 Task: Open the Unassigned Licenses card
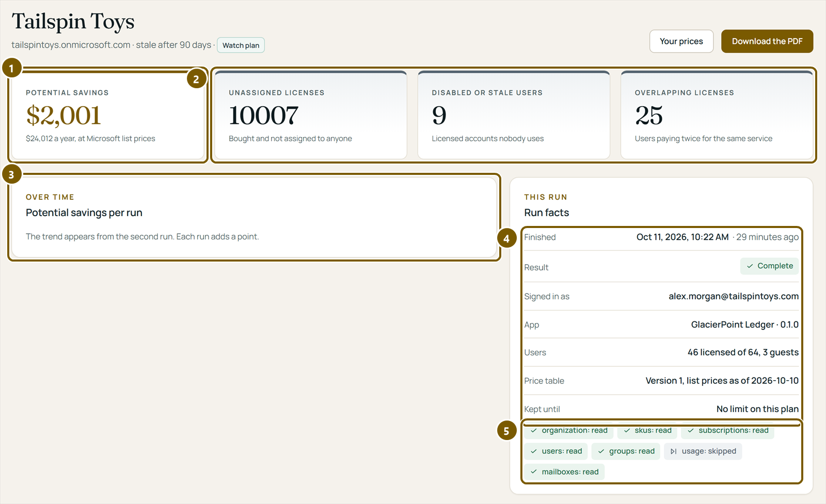click(x=311, y=115)
